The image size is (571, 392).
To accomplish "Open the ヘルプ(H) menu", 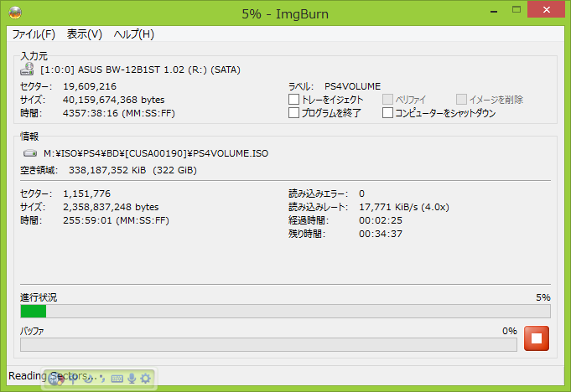I will coord(134,34).
